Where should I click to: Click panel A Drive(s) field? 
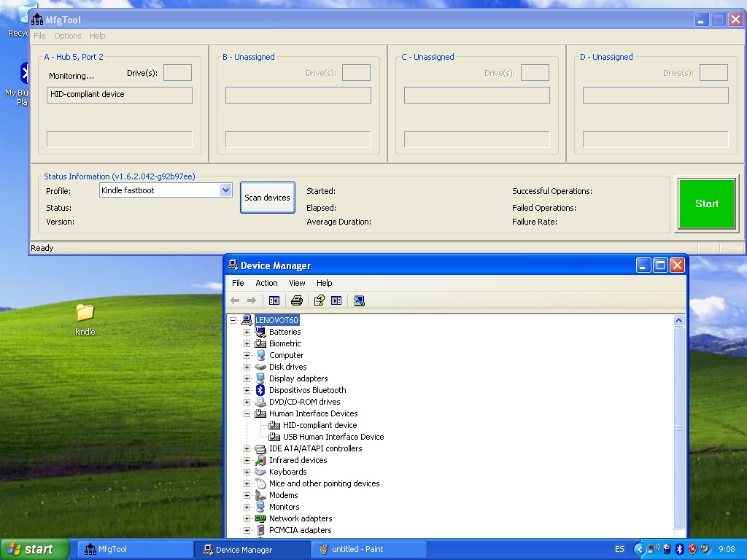click(x=178, y=73)
